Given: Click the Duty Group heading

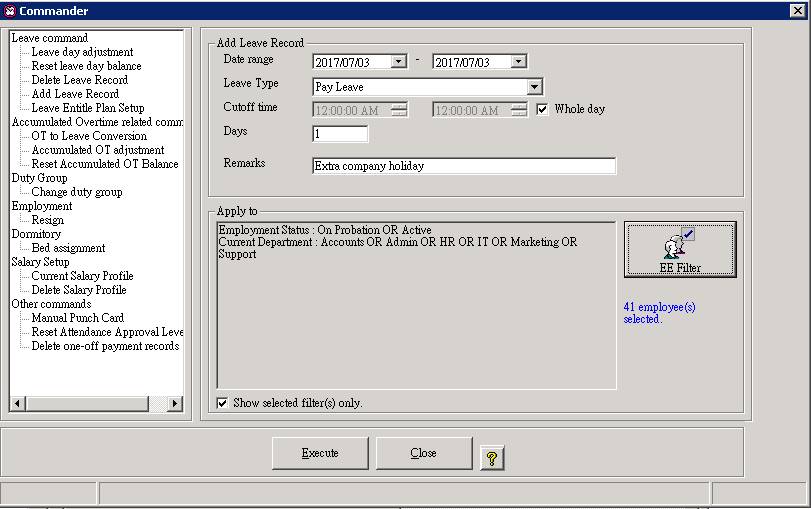Looking at the screenshot, I should click(x=39, y=177).
